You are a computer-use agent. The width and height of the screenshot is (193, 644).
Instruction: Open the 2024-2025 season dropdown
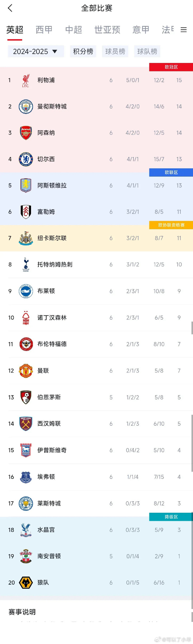36,51
